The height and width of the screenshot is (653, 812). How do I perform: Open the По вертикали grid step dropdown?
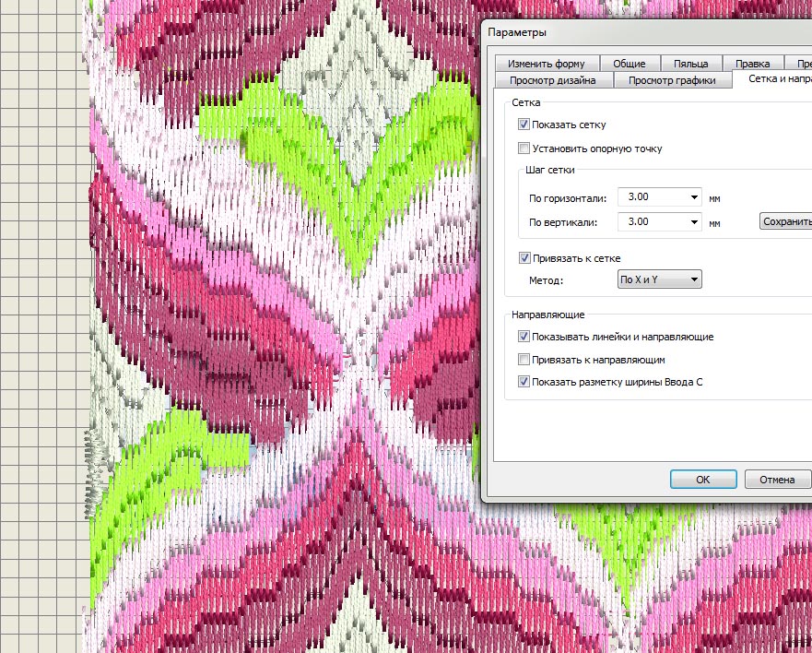(x=693, y=222)
